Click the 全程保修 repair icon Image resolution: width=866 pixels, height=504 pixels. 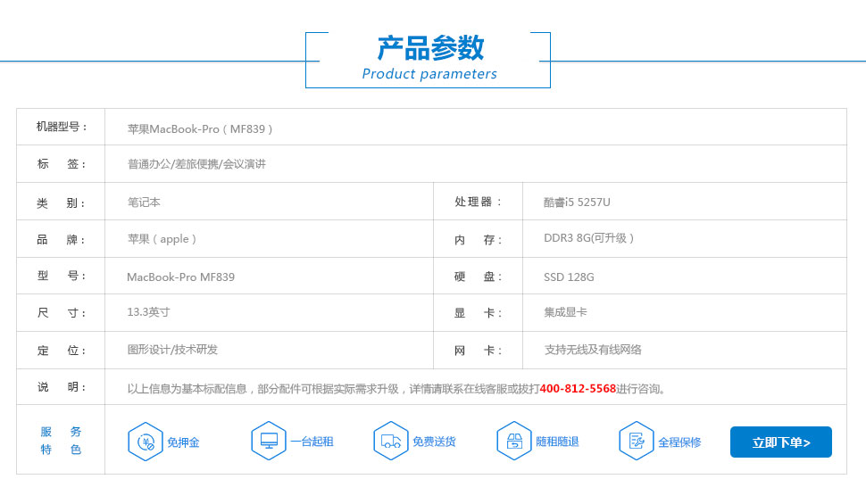point(637,441)
